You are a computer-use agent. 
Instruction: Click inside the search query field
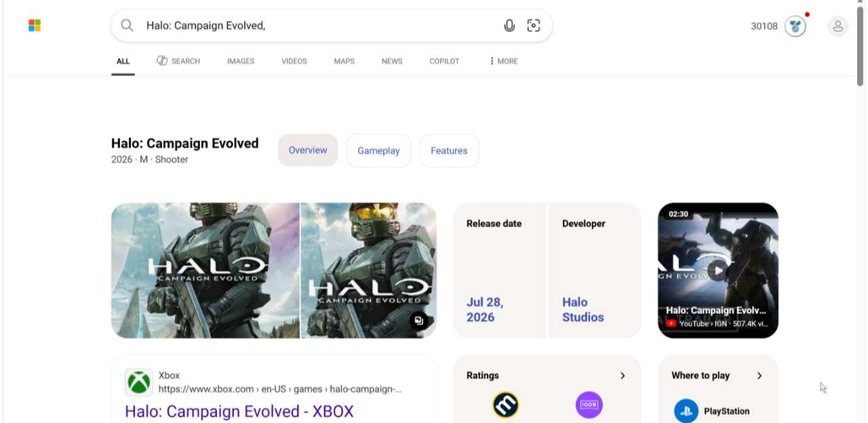(319, 26)
